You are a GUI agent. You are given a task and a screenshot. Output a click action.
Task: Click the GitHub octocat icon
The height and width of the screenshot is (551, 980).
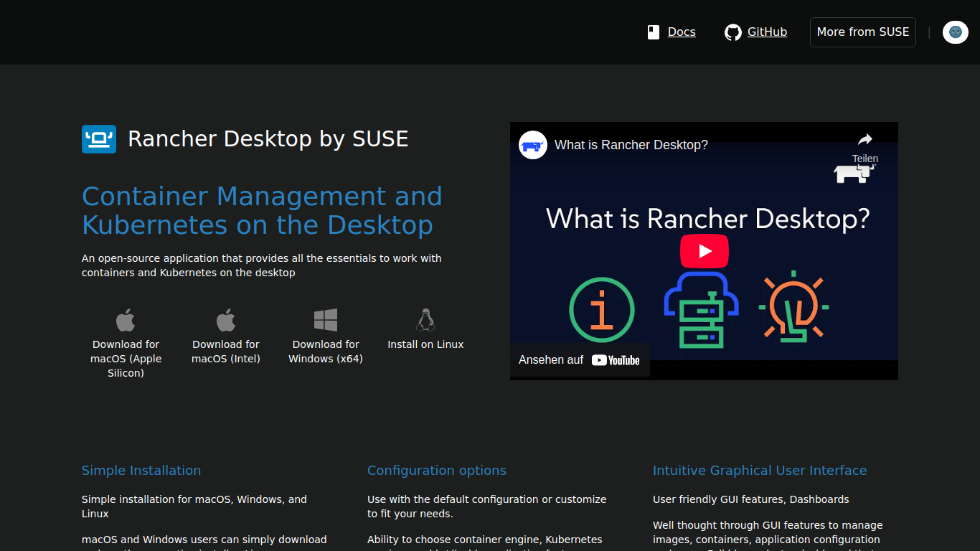coord(732,32)
